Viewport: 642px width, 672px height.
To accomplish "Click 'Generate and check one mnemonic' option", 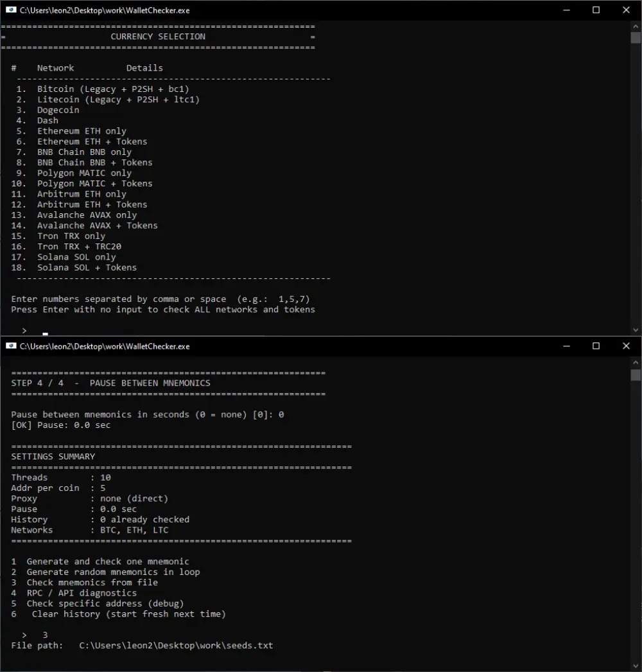I will (x=100, y=561).
